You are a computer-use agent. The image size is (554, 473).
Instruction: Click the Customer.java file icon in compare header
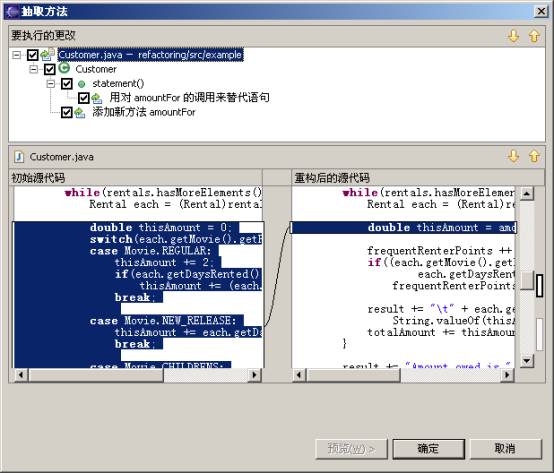(x=19, y=156)
